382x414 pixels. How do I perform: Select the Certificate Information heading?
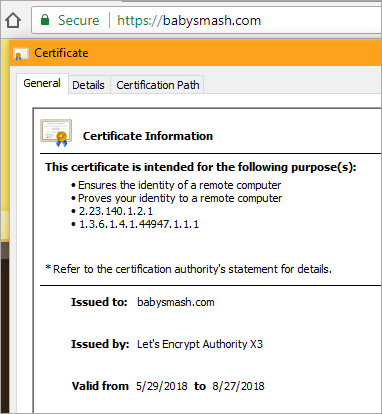[148, 136]
